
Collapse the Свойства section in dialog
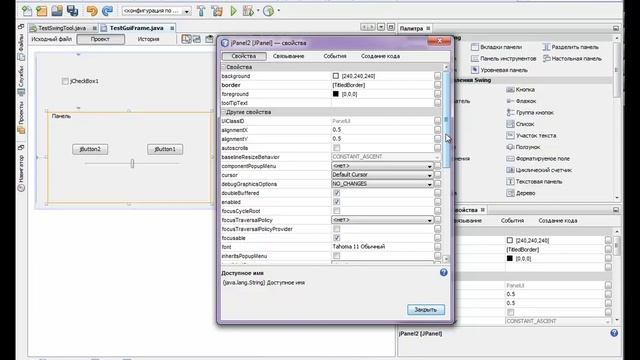[x=224, y=67]
